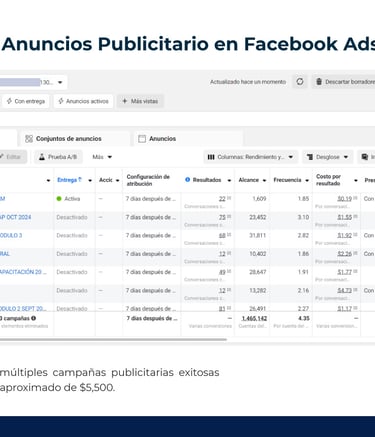This screenshot has width=375, height=437.
Task: Click results value 22 in Activa row
Action: coord(222,199)
